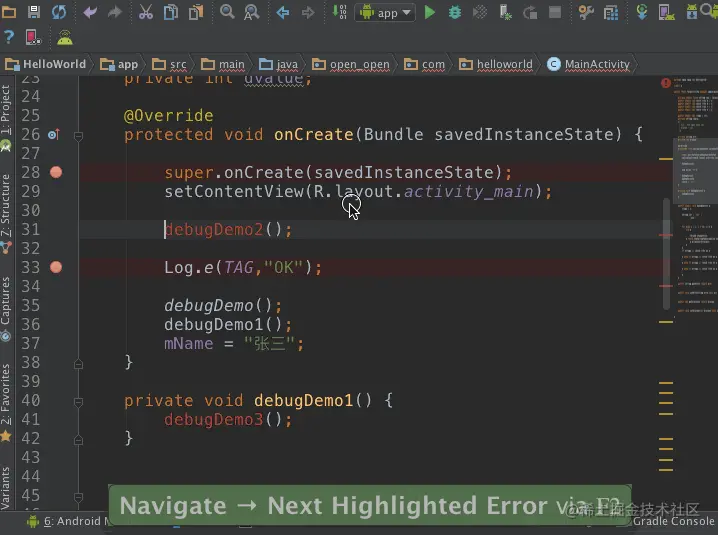Image resolution: width=718 pixels, height=535 pixels.
Task: Click the Run with Coverage icon
Action: (480, 12)
